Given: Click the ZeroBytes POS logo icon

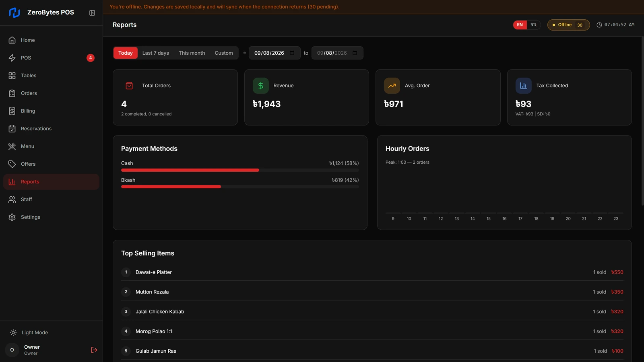Looking at the screenshot, I should [14, 12].
